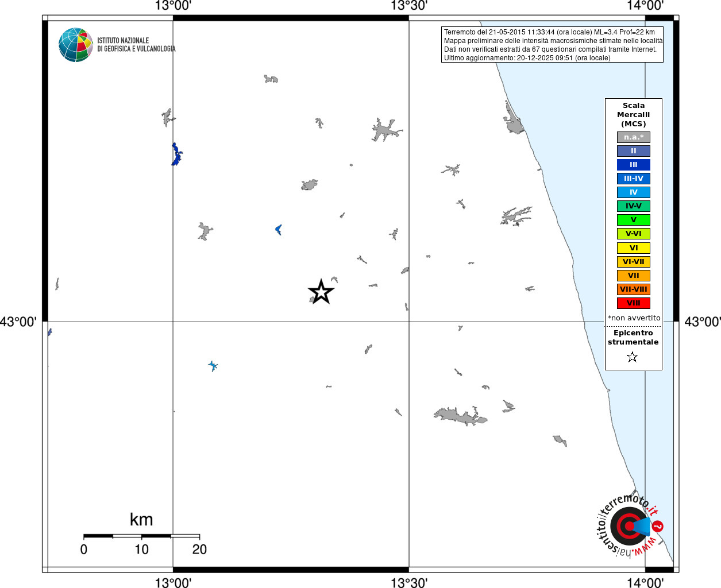Image resolution: width=721 pixels, height=588 pixels.
Task: Click the earthquake info text box
Action: tap(552, 45)
